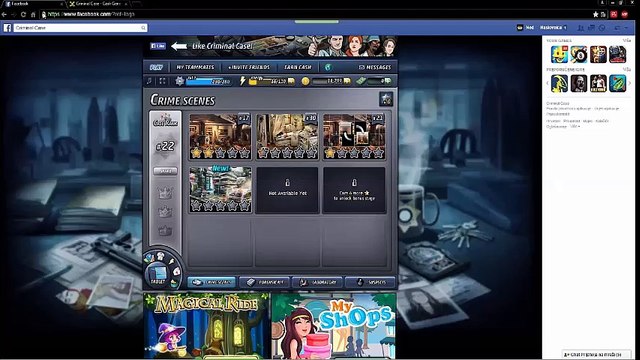
Task: Open the crime scene thumbnail marked 30
Action: (x=287, y=136)
